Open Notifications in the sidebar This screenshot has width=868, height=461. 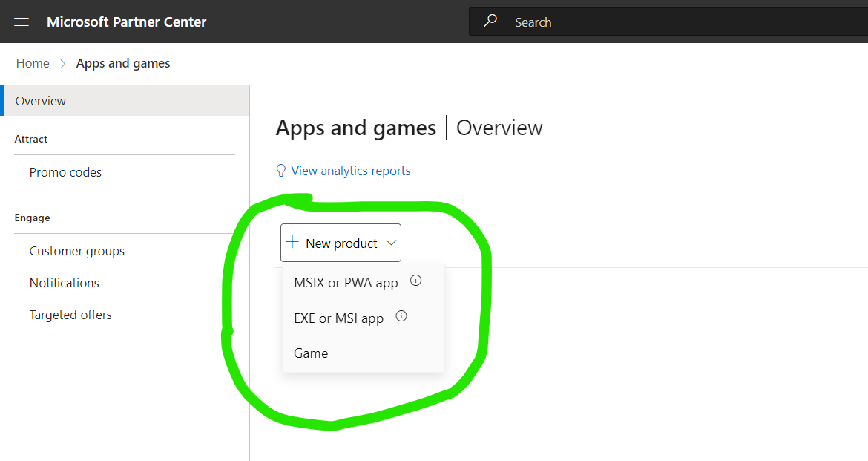65,283
